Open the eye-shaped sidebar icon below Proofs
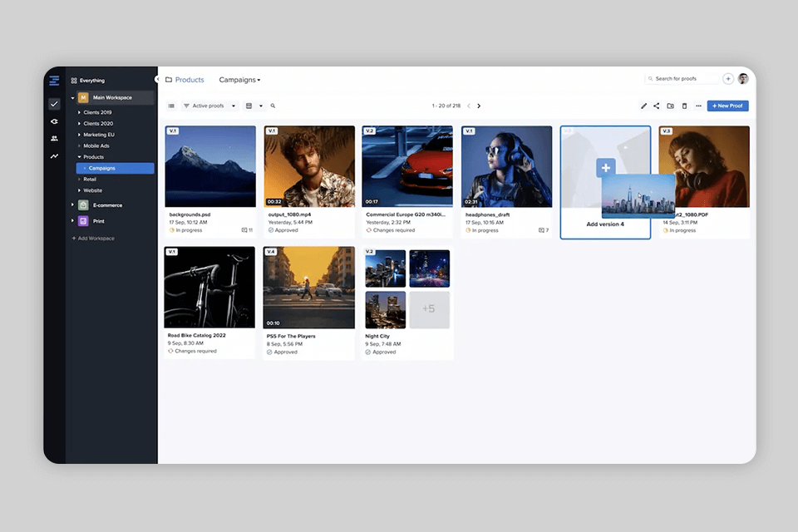798x532 pixels. click(55, 121)
